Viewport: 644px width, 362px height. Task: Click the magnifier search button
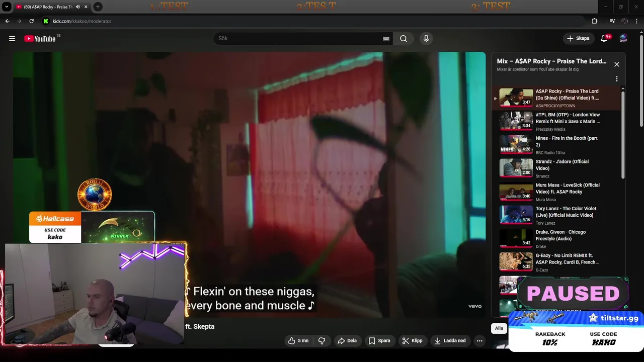pyautogui.click(x=404, y=39)
